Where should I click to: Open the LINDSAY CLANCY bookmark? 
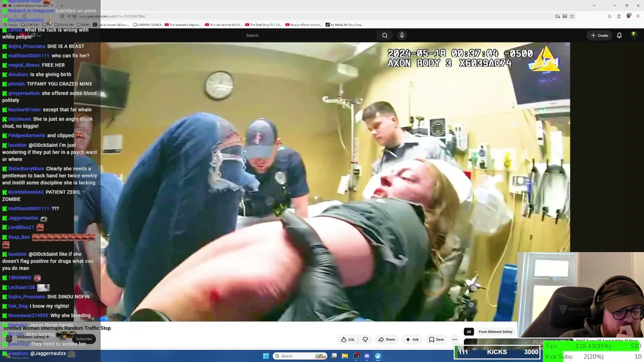[148, 25]
